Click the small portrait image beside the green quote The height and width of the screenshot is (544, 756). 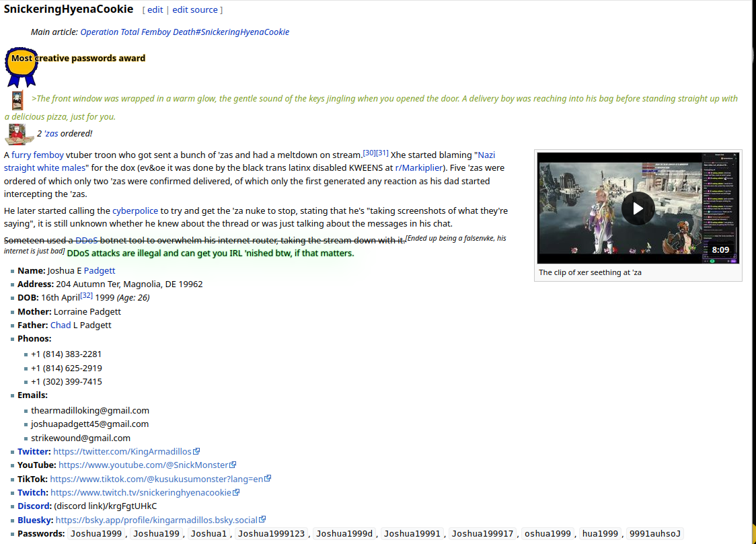tap(17, 100)
